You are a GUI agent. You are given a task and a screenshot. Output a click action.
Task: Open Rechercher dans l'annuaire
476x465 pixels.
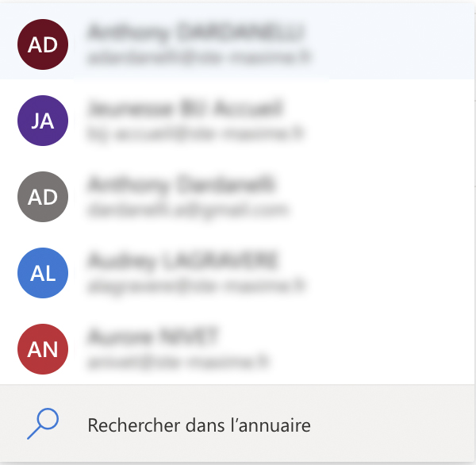pos(198,425)
